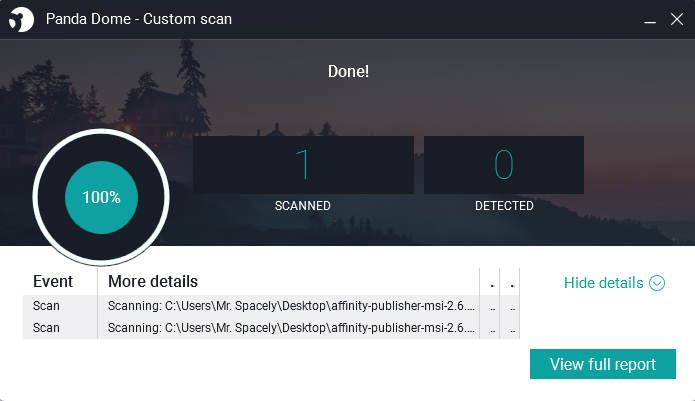Image resolution: width=695 pixels, height=401 pixels.
Task: Click the 100% scan progress circle
Action: tap(101, 197)
